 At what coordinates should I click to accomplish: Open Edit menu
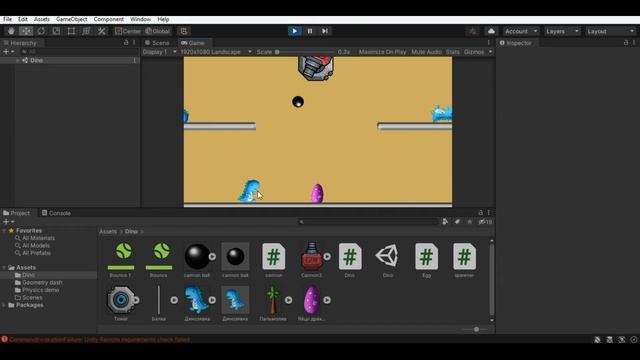point(23,19)
